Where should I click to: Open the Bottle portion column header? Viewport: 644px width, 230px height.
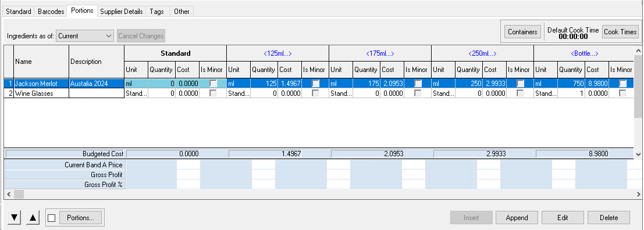pos(584,53)
